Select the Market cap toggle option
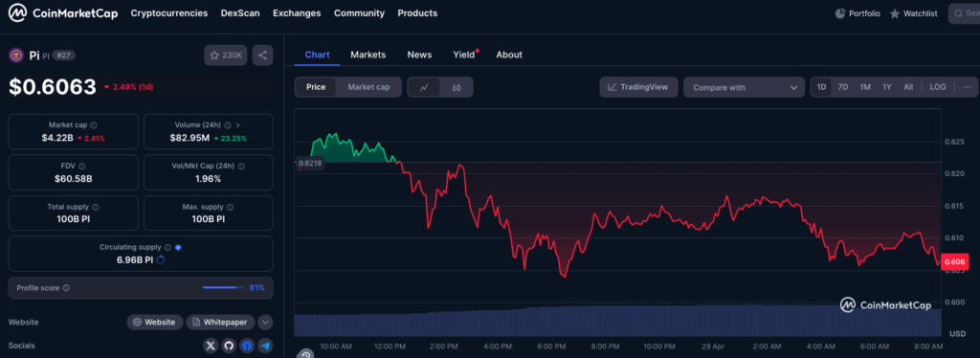Image resolution: width=980 pixels, height=358 pixels. coord(368,87)
